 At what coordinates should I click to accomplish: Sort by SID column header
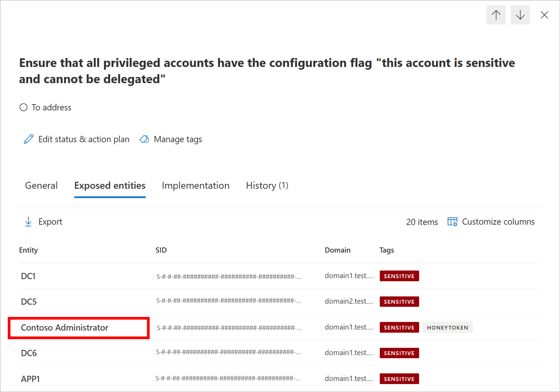[x=161, y=250]
